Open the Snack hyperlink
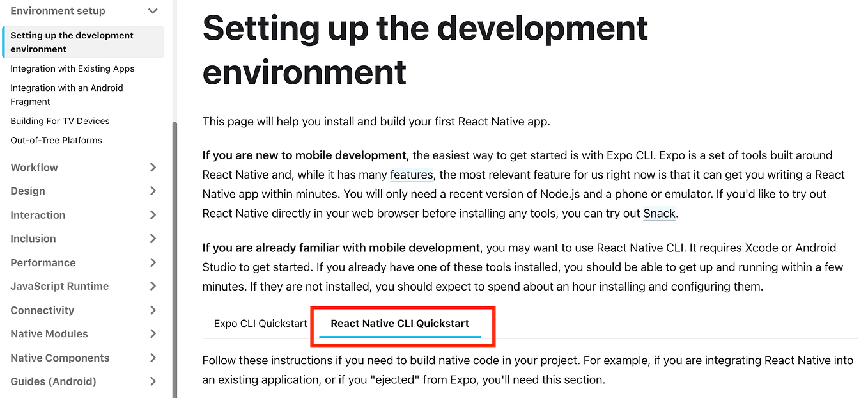 [659, 213]
